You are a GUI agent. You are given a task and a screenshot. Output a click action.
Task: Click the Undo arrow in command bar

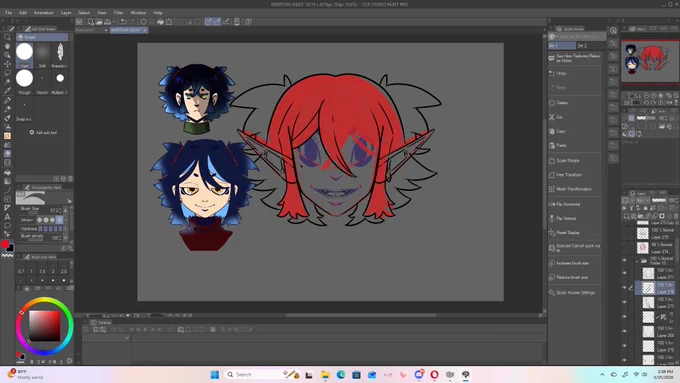(124, 22)
